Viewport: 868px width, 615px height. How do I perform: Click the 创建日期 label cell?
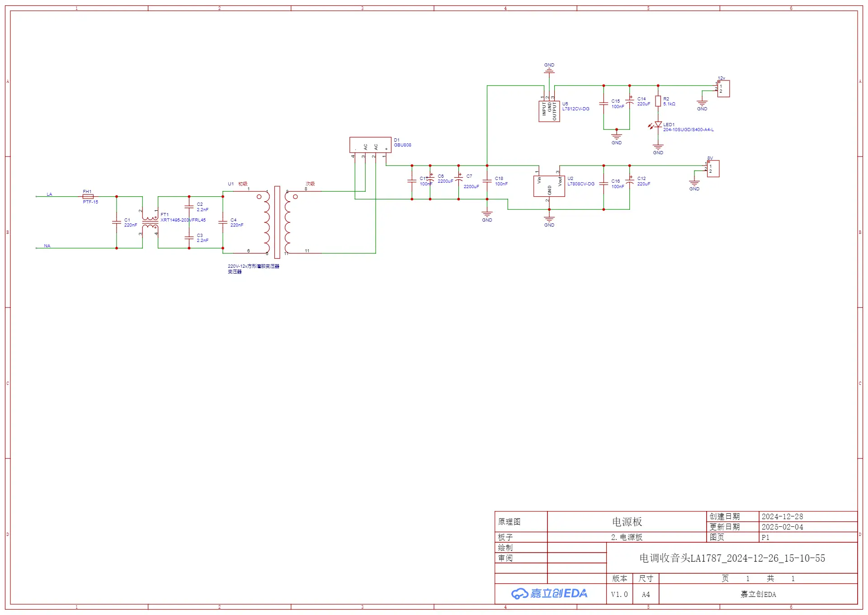[x=733, y=516]
